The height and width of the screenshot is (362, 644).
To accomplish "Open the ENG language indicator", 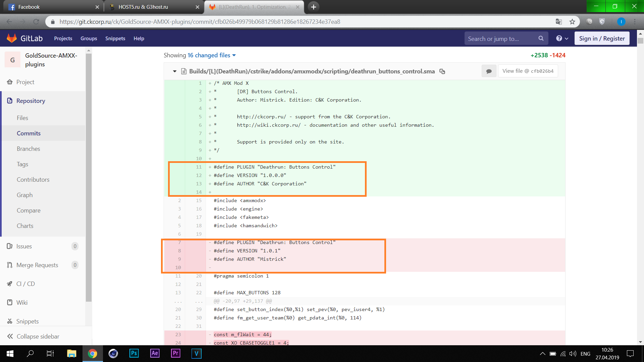I will coord(585,354).
